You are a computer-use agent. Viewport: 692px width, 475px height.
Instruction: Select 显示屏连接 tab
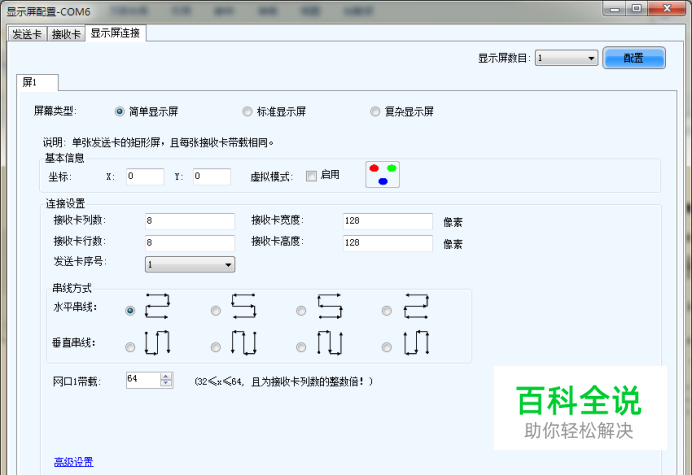115,33
